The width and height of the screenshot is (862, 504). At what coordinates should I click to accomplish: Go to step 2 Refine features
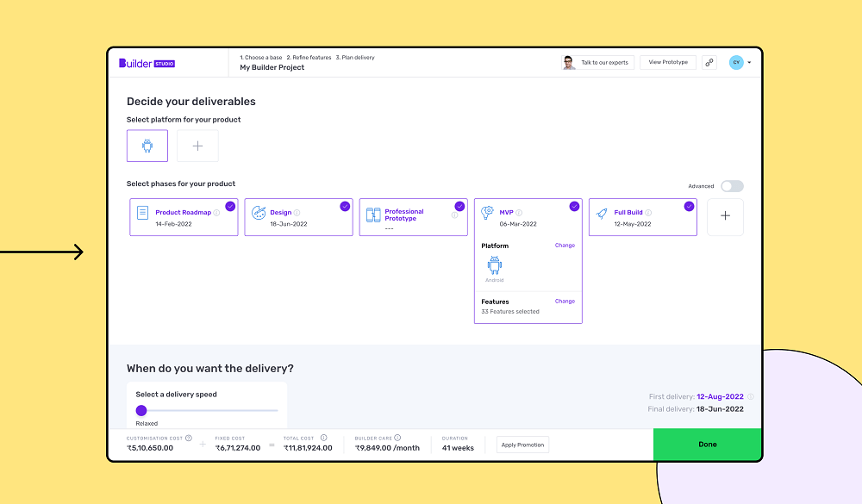(x=309, y=57)
